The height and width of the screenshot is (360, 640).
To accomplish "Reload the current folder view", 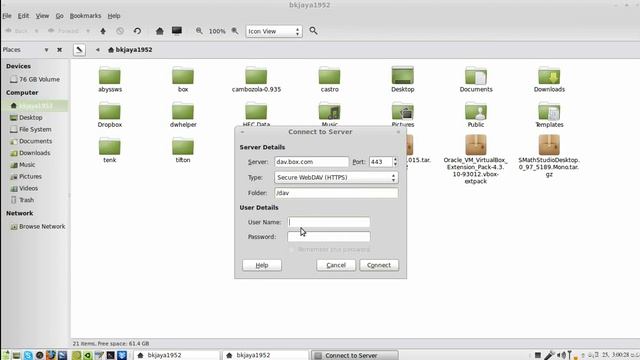I will (137, 31).
